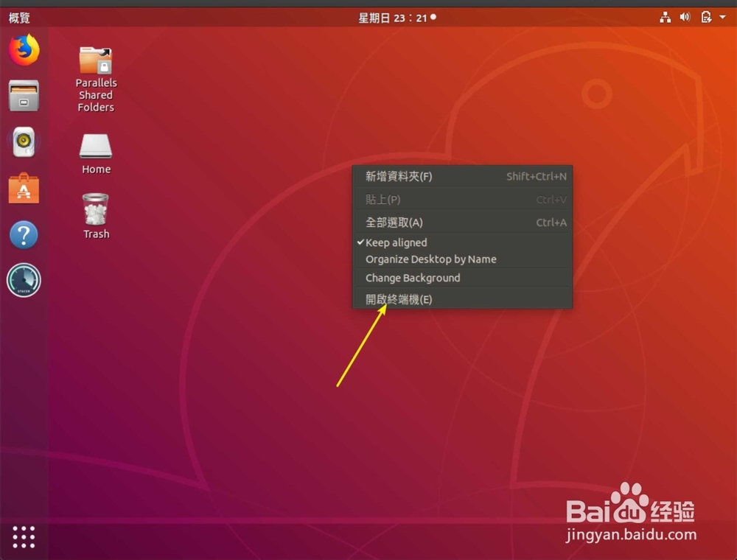Viewport: 737px width, 560px height.
Task: Expand system menu dropdown arrow
Action: 723,18
